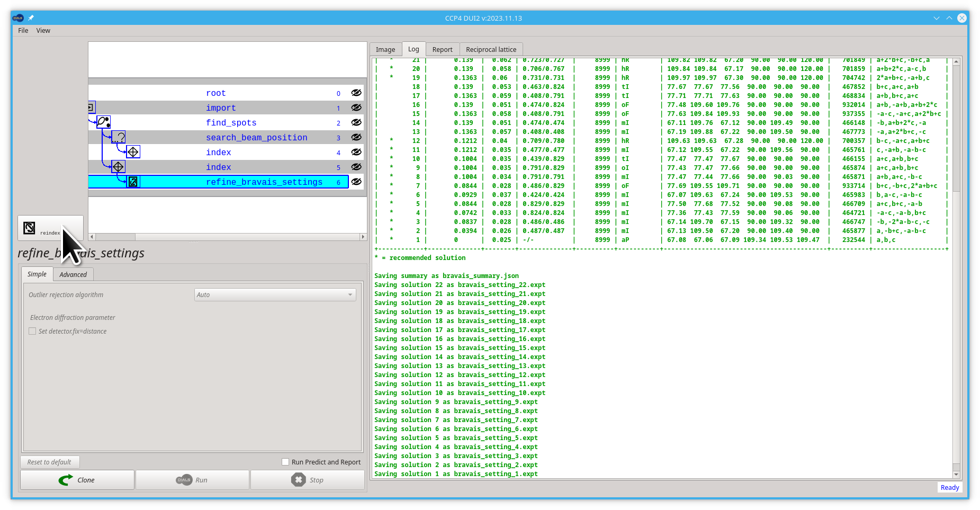This screenshot has width=980, height=510.
Task: Toggle visibility eye for root row
Action: (356, 93)
